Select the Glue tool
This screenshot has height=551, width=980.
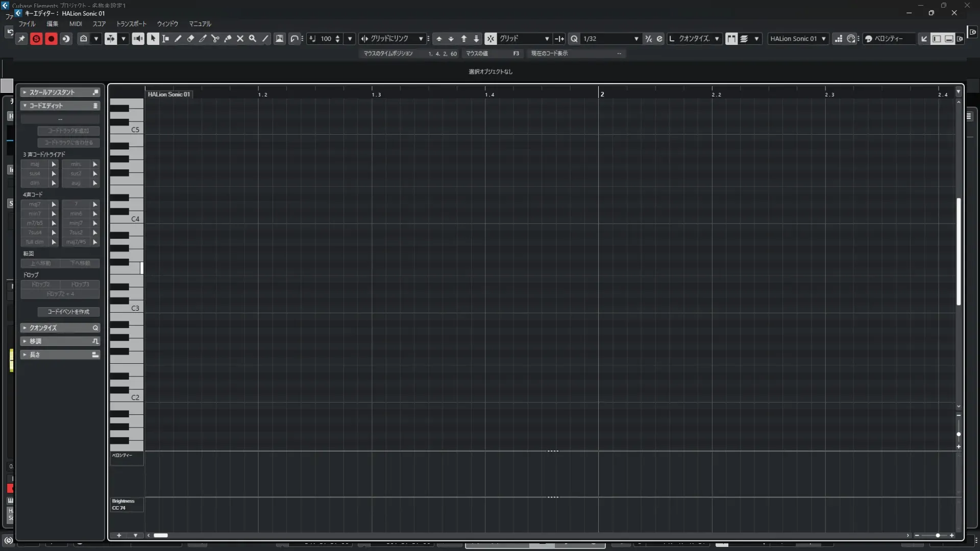228,39
